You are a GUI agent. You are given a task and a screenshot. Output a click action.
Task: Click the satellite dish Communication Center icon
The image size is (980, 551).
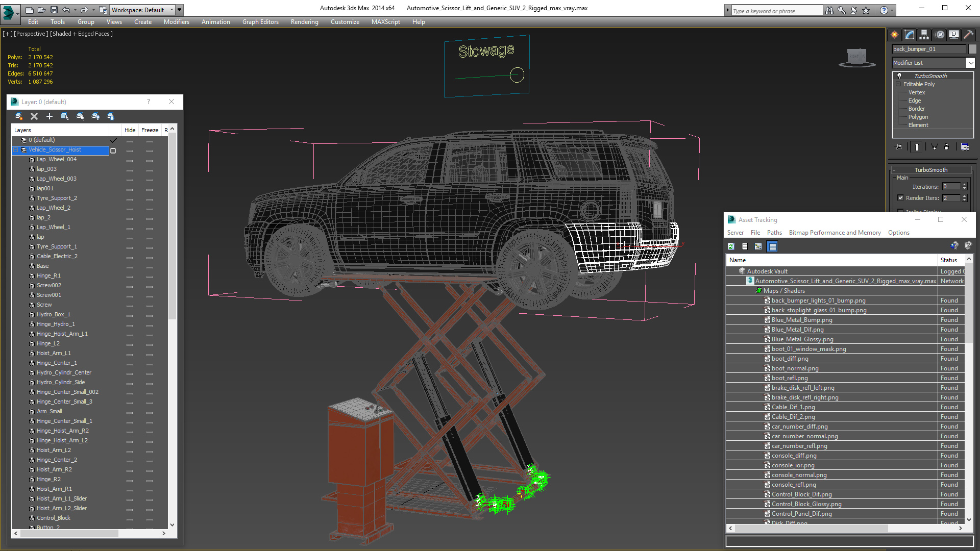[x=854, y=10]
